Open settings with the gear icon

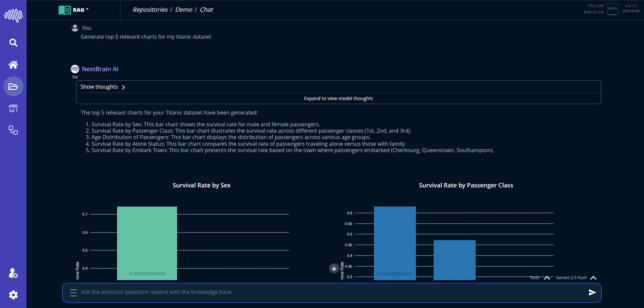pyautogui.click(x=13, y=295)
